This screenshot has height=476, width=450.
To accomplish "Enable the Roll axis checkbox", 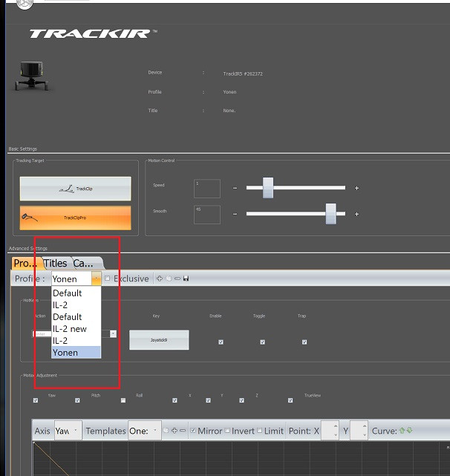I will point(123,400).
